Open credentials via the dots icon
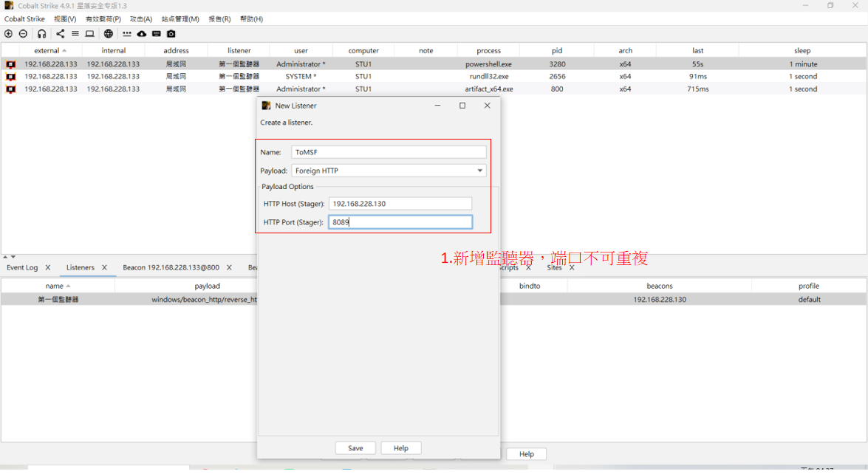Viewport: 868px width, 474px height. click(127, 34)
